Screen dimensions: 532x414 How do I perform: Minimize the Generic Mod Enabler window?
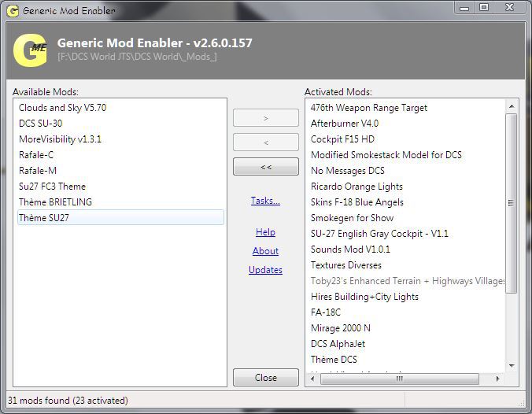pyautogui.click(x=464, y=8)
